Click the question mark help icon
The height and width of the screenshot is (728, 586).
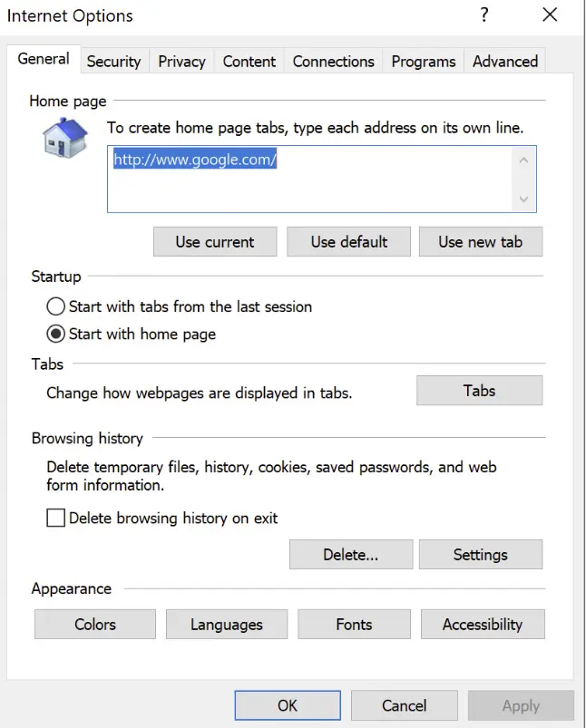tap(485, 15)
